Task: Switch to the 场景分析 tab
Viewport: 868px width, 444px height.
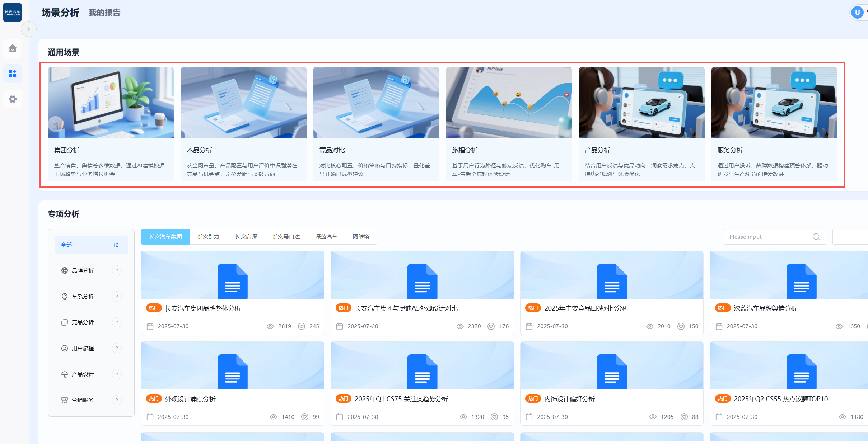Action: pyautogui.click(x=60, y=13)
